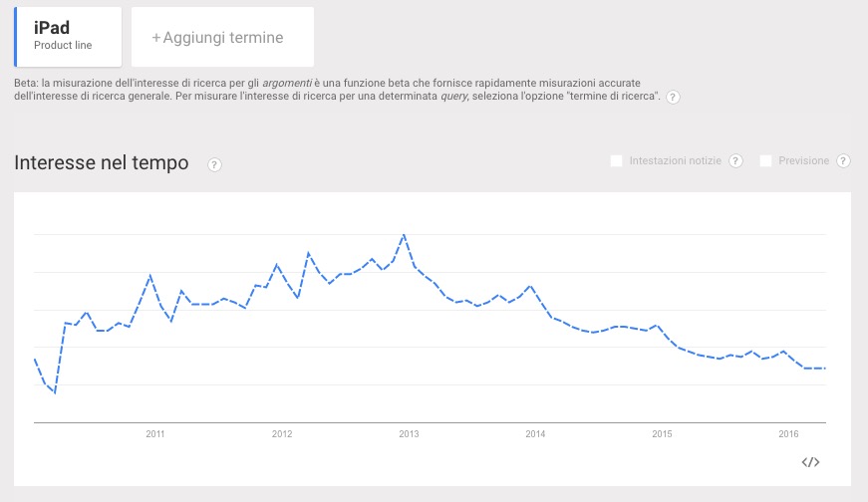Click the 2016 label on the time axis
868x502 pixels.
(x=788, y=433)
